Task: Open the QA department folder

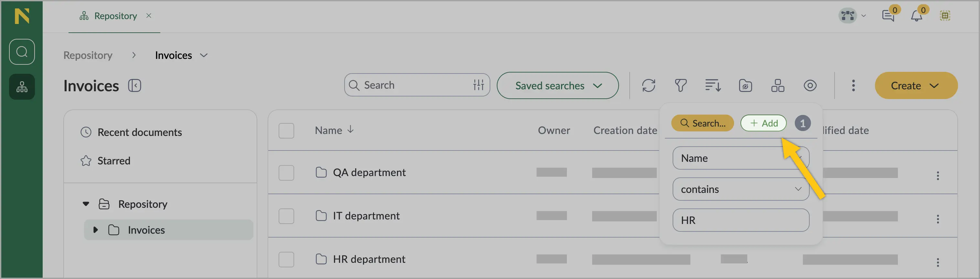Action: 369,172
